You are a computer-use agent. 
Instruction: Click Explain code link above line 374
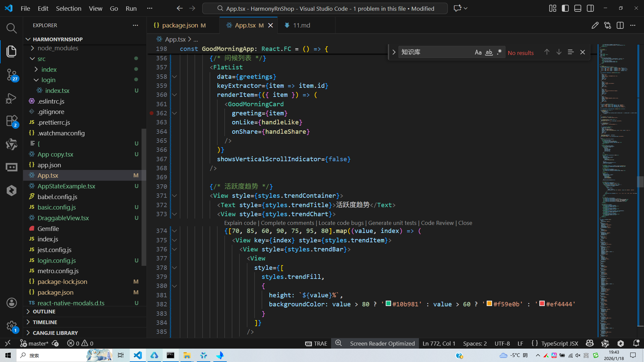(240, 223)
